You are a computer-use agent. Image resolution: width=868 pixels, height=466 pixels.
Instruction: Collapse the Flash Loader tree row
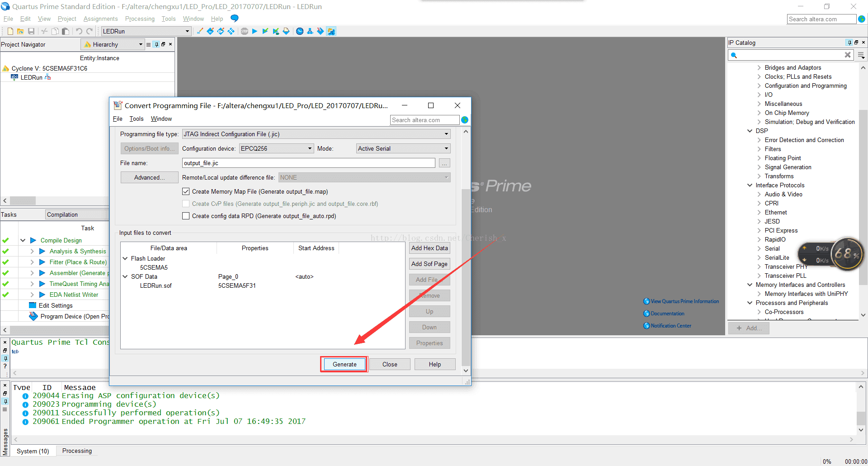[x=125, y=258]
